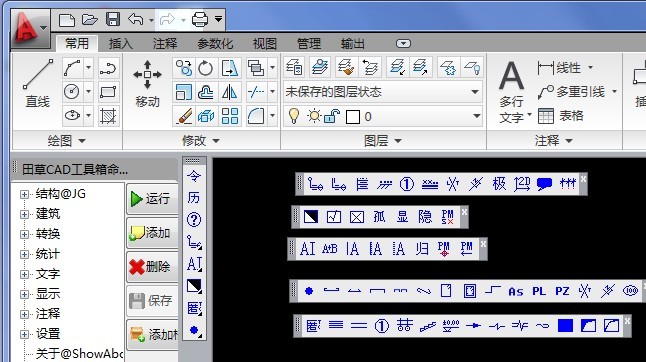The height and width of the screenshot is (362, 646).
Task: Click the layer 0 white color swatch
Action: coord(353,117)
